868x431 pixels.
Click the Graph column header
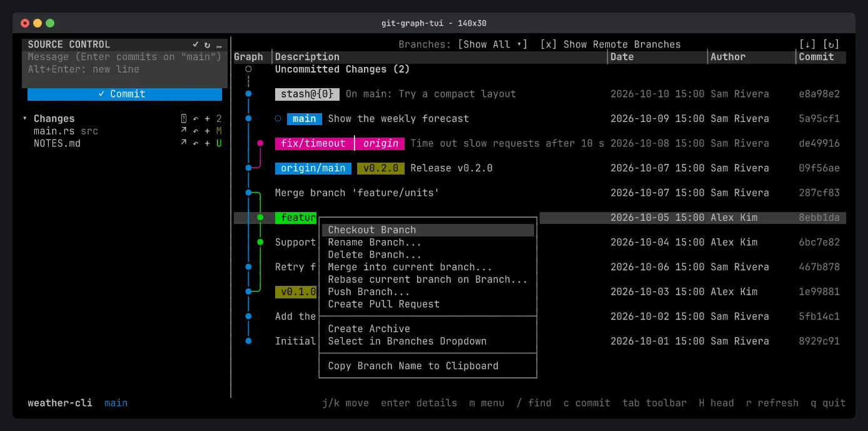(x=251, y=57)
